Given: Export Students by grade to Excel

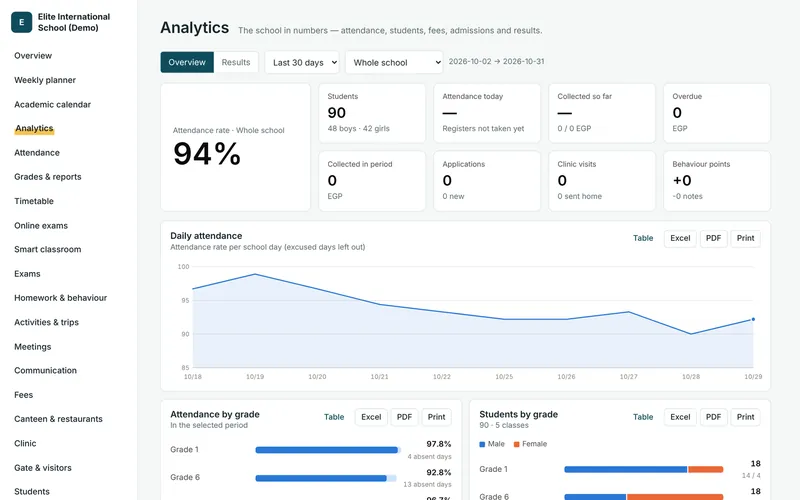Looking at the screenshot, I should (x=680, y=417).
